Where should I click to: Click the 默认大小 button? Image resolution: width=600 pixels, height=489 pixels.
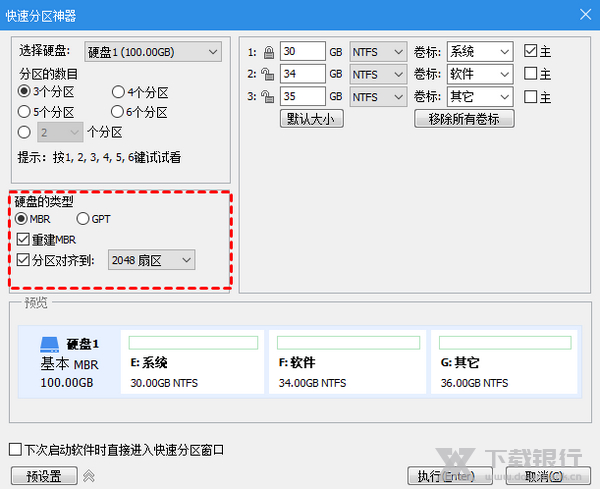click(x=311, y=119)
